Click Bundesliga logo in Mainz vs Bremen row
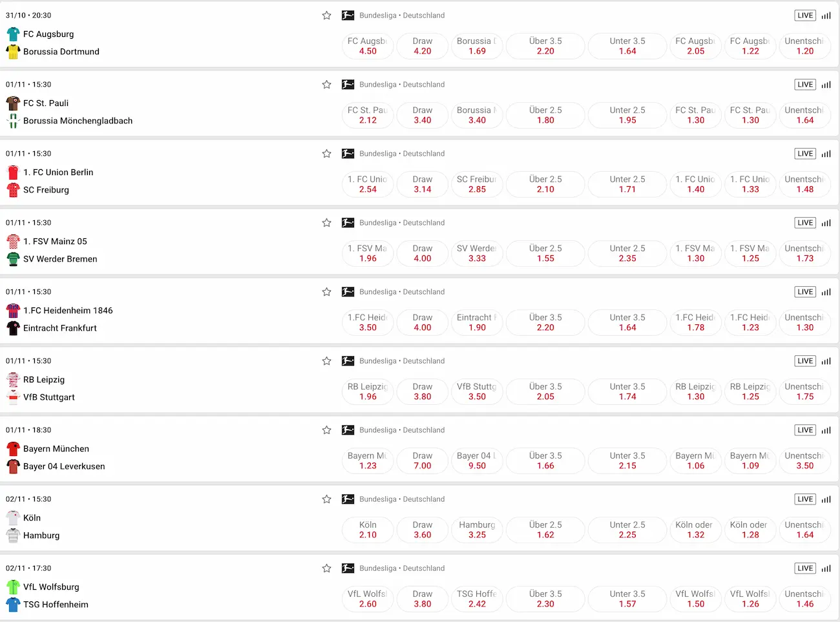The height and width of the screenshot is (622, 840). 348,223
